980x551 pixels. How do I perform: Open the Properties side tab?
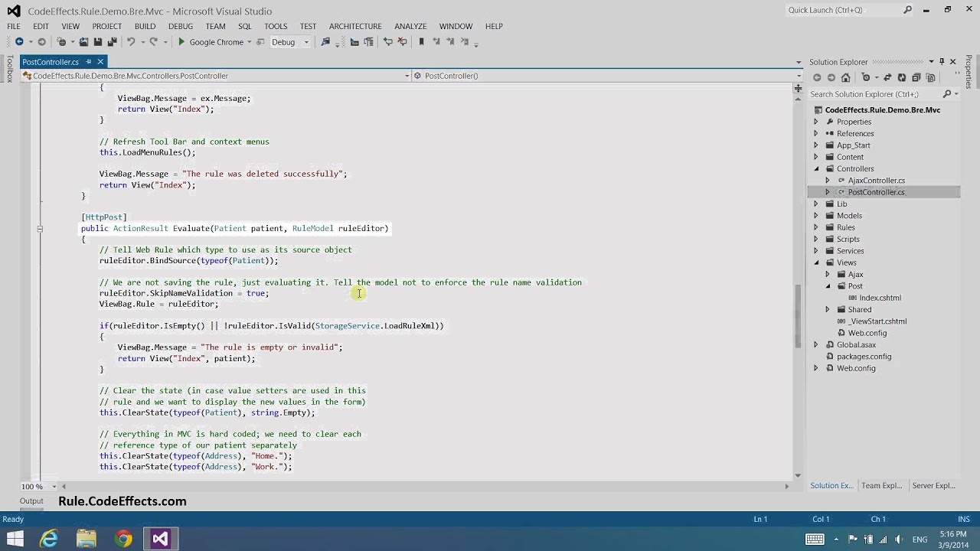[x=969, y=71]
